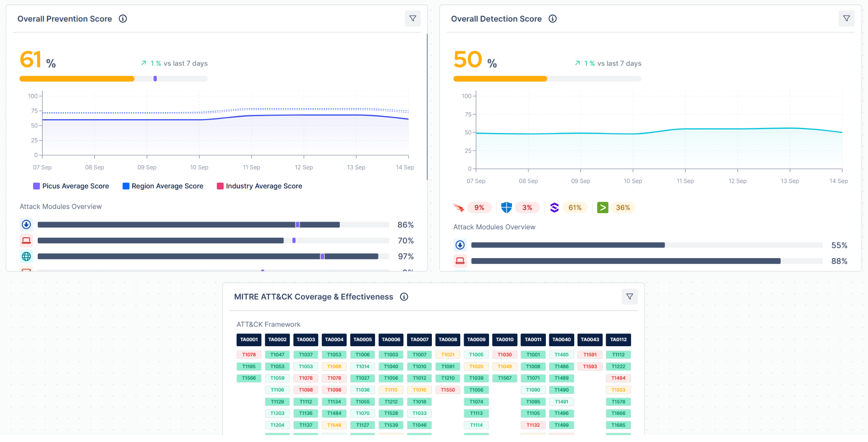Open the Overall Detection Score filter

(846, 19)
